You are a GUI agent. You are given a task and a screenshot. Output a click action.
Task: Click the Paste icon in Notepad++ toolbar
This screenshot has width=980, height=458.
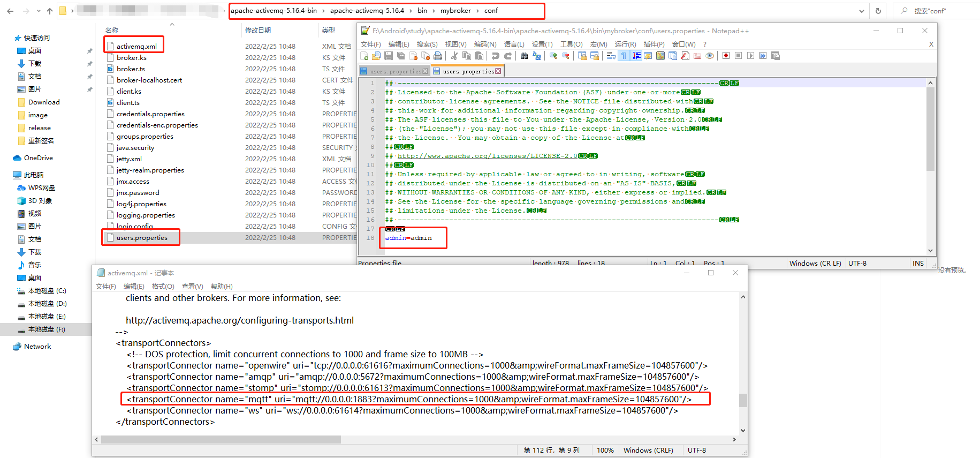[x=479, y=56]
